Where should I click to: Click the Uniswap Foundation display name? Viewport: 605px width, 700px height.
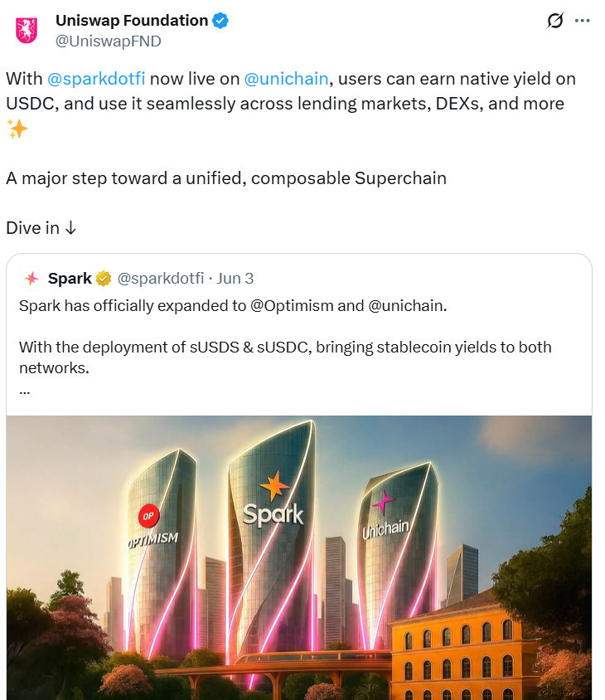tap(132, 21)
